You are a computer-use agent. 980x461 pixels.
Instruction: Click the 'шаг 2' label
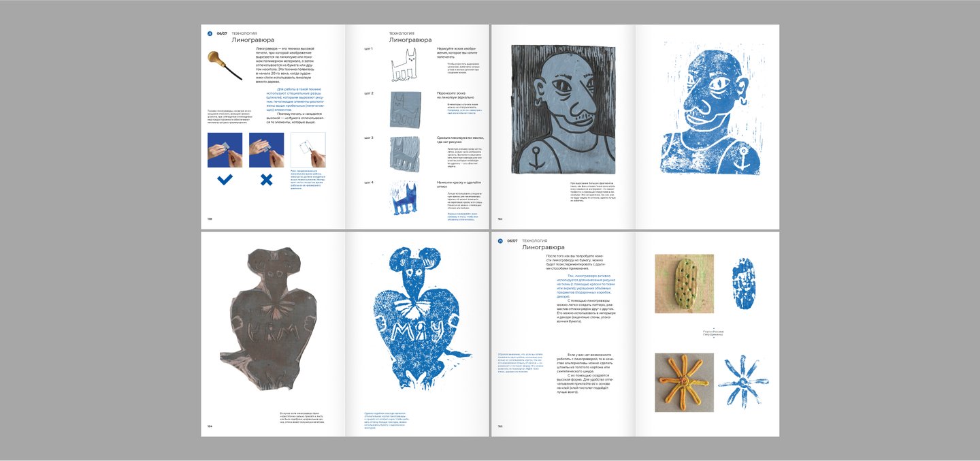(369, 93)
